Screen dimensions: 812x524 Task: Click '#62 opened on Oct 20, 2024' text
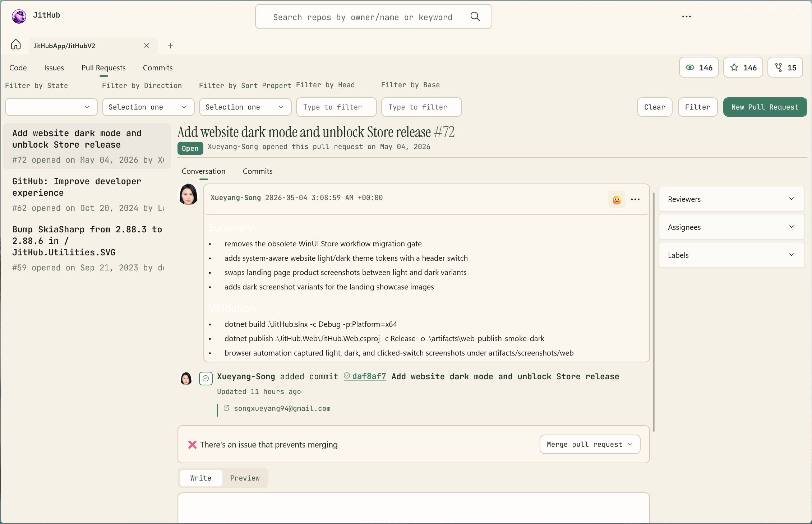88,208
